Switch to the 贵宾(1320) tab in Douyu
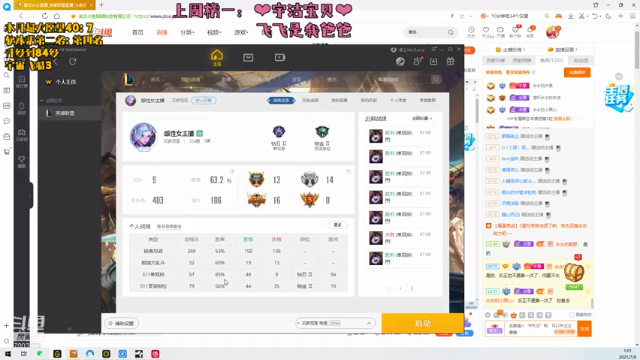The height and width of the screenshot is (360, 640). (552, 60)
